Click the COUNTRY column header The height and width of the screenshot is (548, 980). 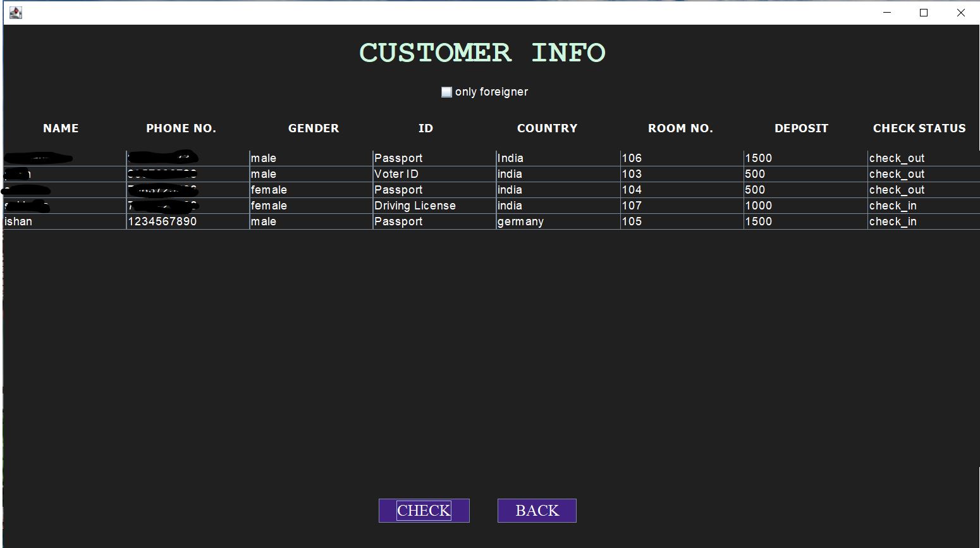(x=548, y=128)
